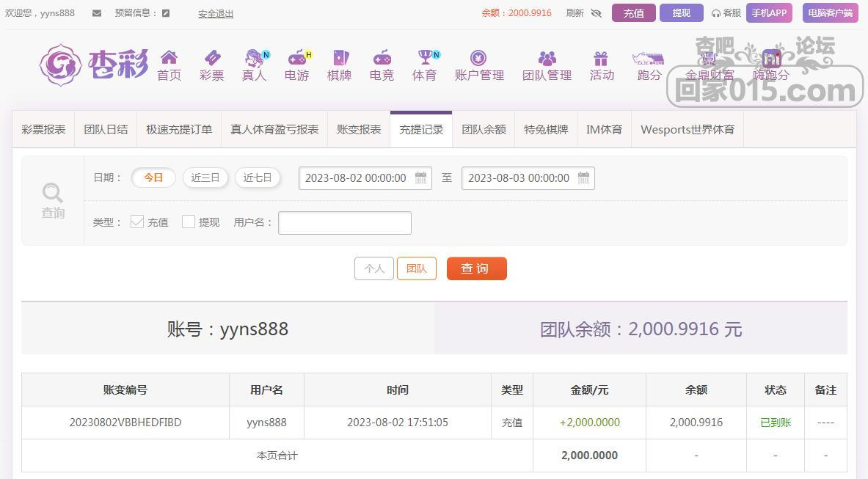Switch to 团队 scope
The width and height of the screenshot is (868, 479).
tap(416, 268)
